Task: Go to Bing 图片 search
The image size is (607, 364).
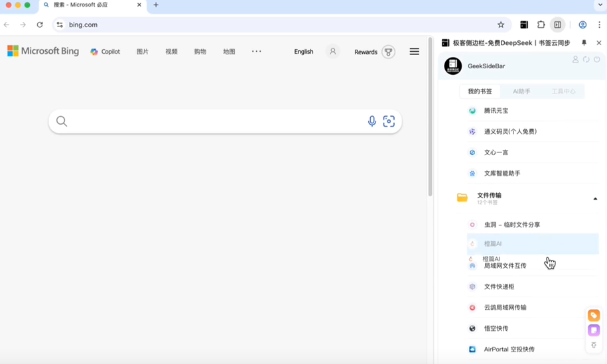Action: tap(143, 52)
